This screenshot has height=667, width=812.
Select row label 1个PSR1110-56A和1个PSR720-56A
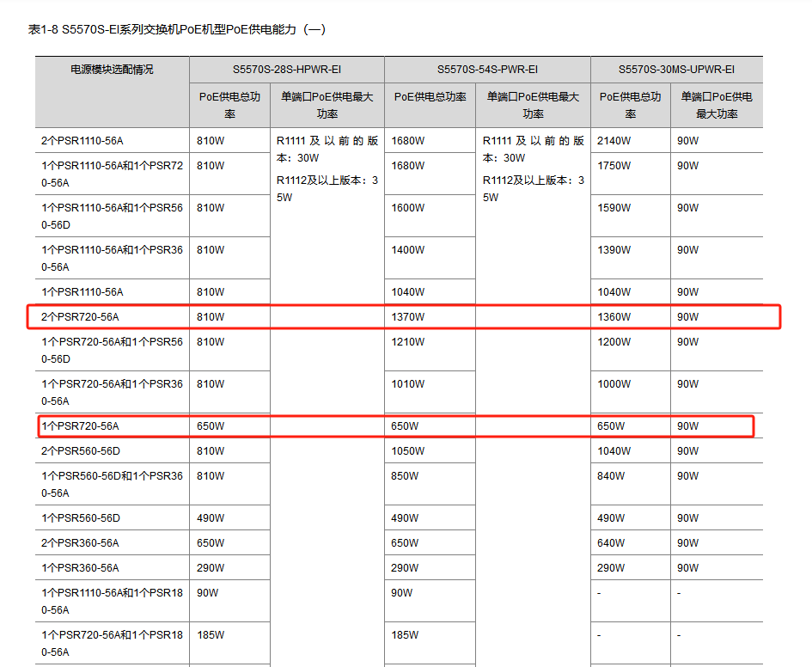[x=113, y=174]
